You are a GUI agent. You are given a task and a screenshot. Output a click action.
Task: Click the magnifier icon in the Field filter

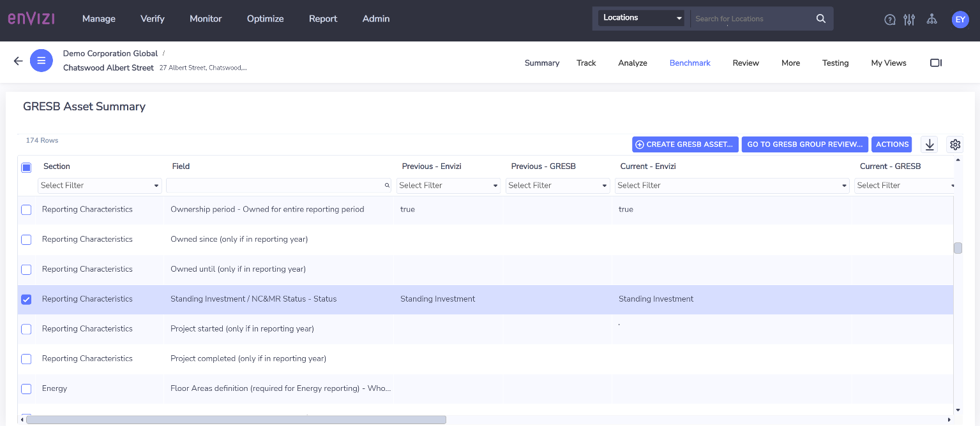(387, 186)
